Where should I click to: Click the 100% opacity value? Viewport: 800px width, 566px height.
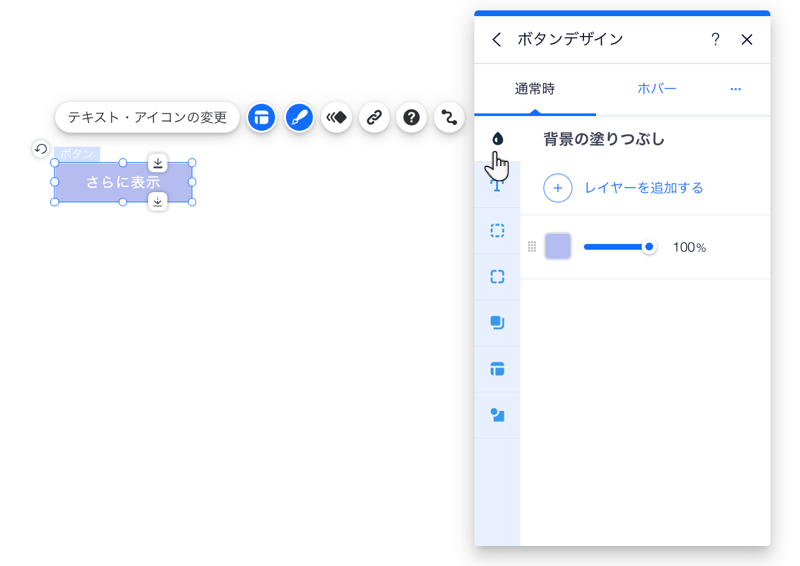coord(689,248)
